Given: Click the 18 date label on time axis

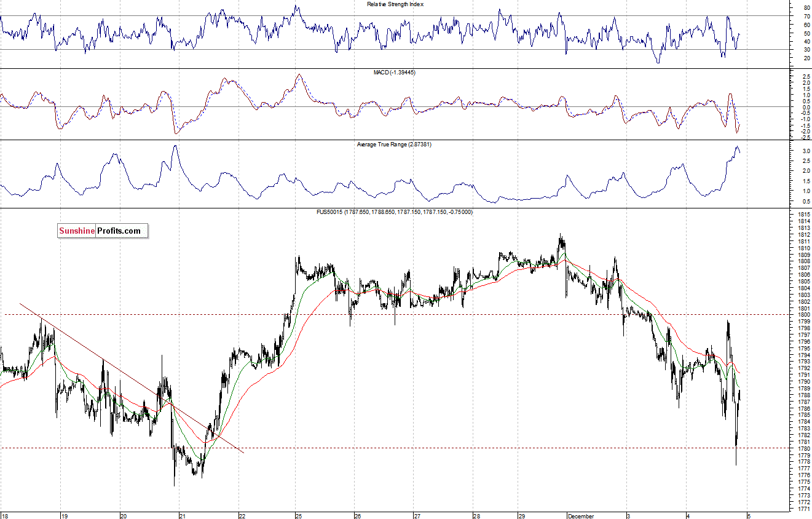Looking at the screenshot, I should click(x=5, y=516).
